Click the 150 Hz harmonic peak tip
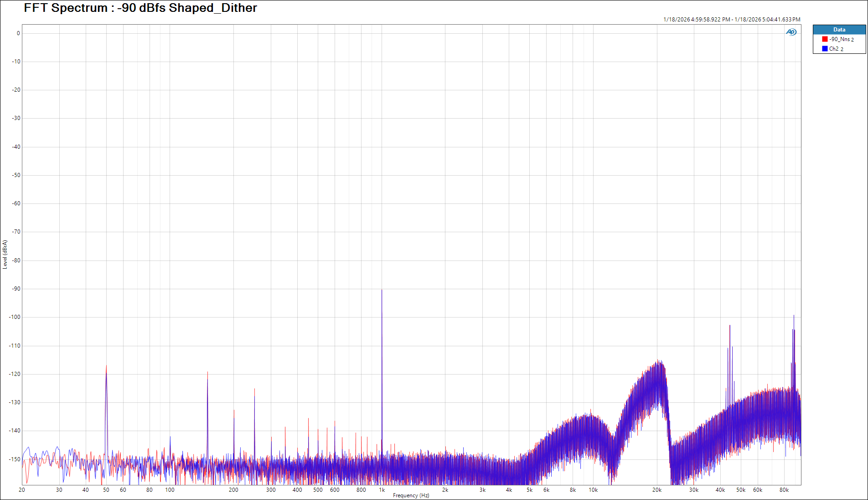This screenshot has width=868, height=500. pyautogui.click(x=207, y=372)
